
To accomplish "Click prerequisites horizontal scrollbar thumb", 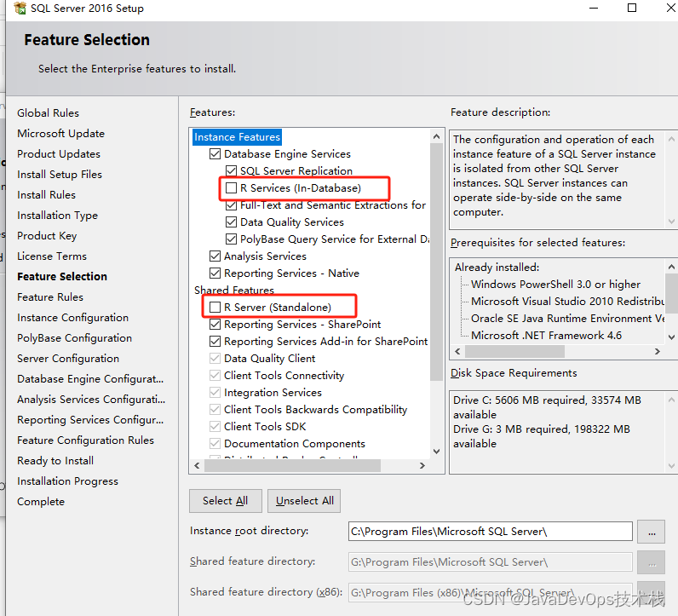I will point(514,351).
